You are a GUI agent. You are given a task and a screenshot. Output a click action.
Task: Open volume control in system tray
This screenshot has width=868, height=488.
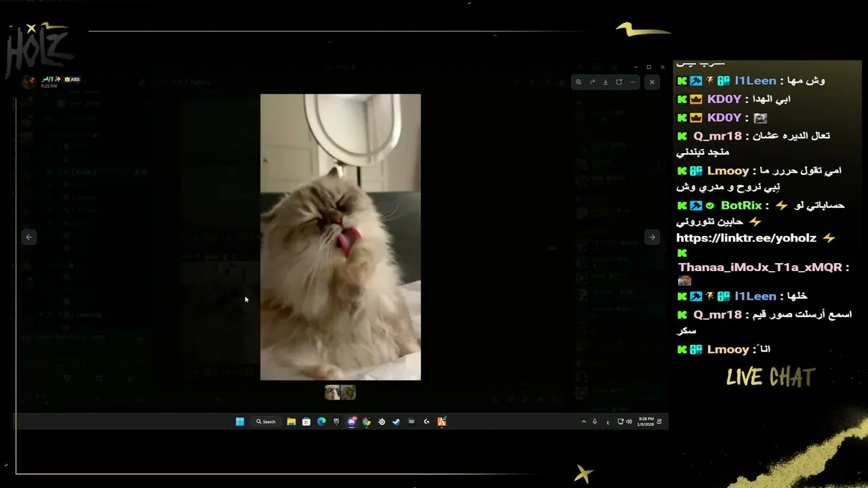[x=629, y=422]
